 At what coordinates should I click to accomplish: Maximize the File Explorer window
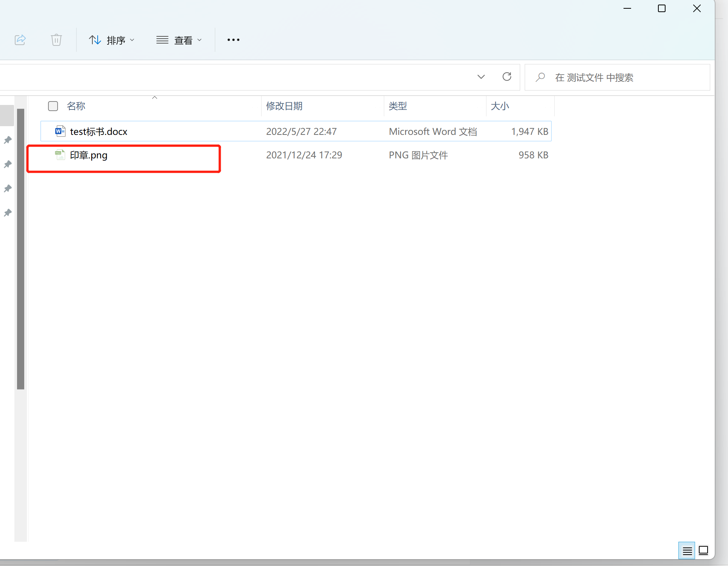click(661, 8)
